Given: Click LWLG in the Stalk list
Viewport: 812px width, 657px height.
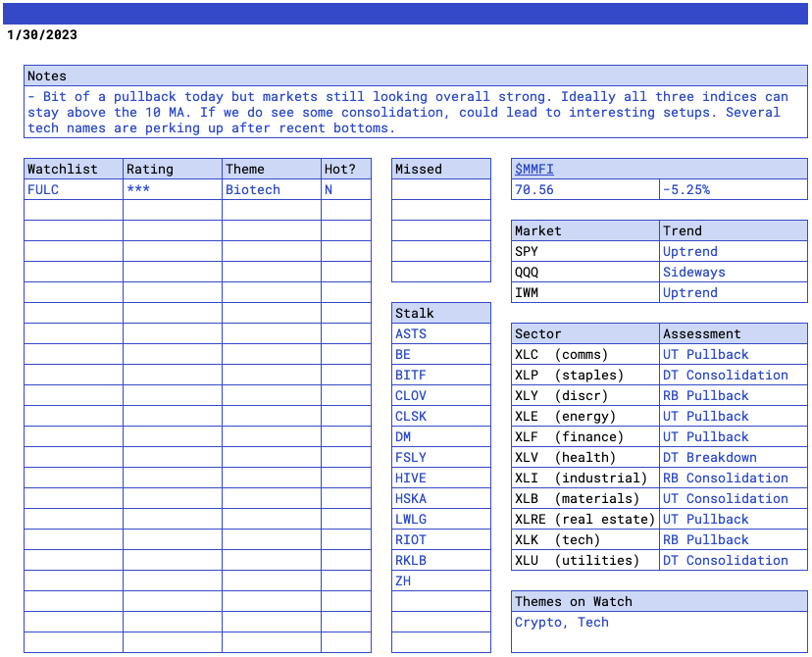Looking at the screenshot, I should click(441, 520).
